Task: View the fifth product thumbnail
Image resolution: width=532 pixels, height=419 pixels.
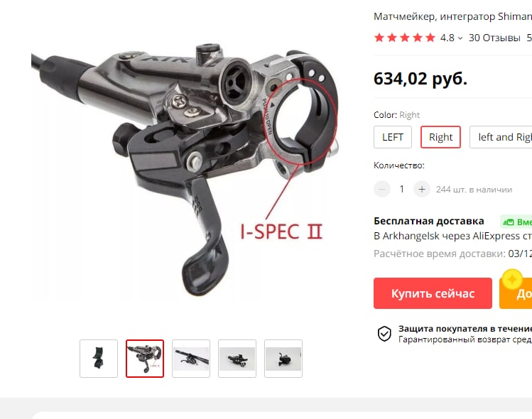Action: point(283,358)
